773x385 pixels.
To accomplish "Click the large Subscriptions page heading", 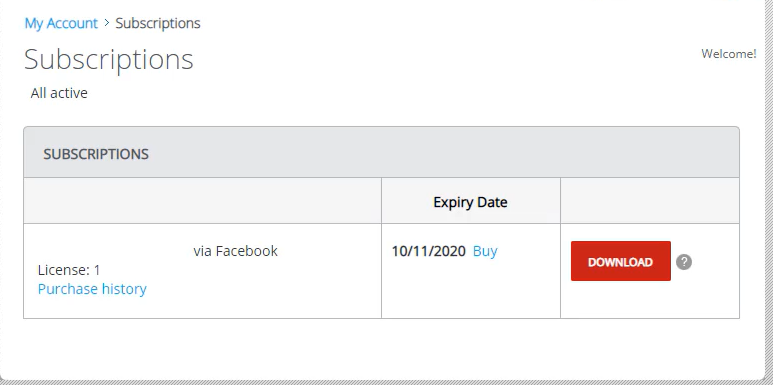I will 108,59.
